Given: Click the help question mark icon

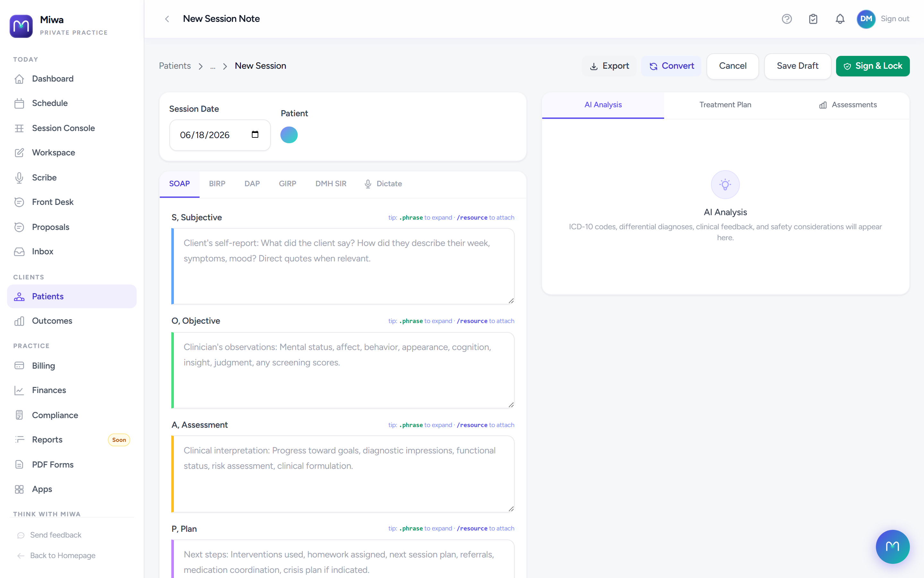Looking at the screenshot, I should pos(787,19).
